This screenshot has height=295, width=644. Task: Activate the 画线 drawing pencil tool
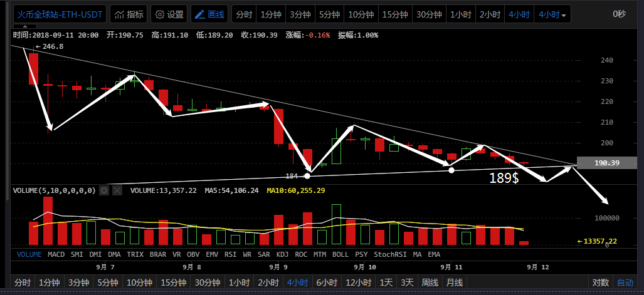[209, 14]
